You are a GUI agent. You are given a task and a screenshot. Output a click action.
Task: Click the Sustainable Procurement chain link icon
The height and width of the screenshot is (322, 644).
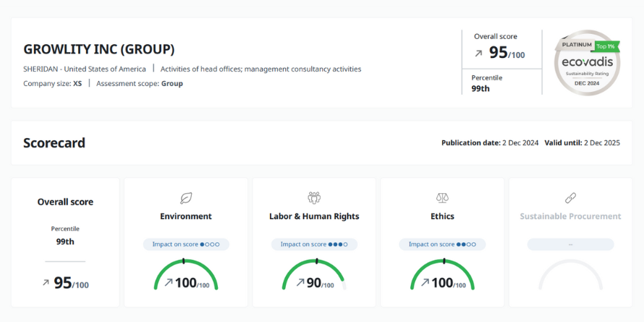pos(570,198)
